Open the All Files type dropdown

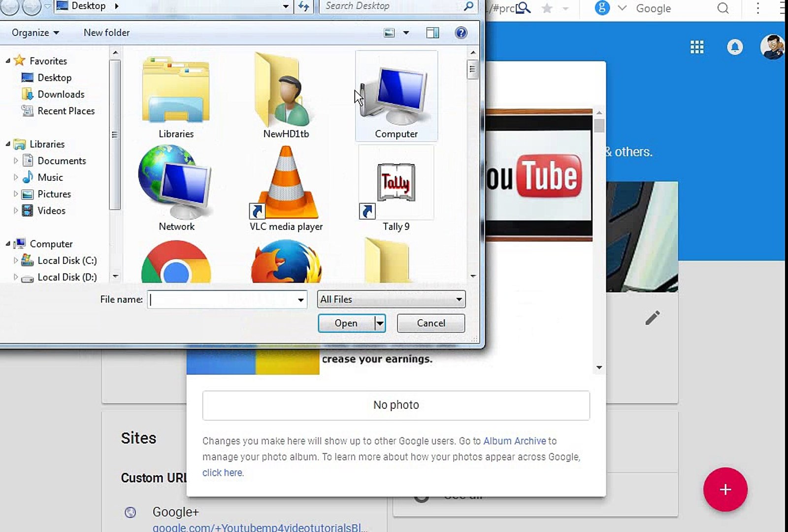pyautogui.click(x=392, y=299)
